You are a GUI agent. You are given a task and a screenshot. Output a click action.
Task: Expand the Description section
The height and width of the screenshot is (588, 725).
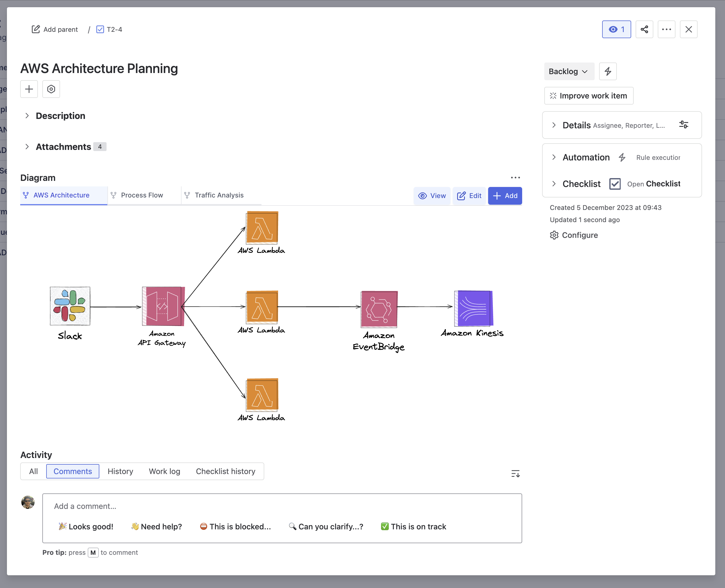[x=27, y=116]
